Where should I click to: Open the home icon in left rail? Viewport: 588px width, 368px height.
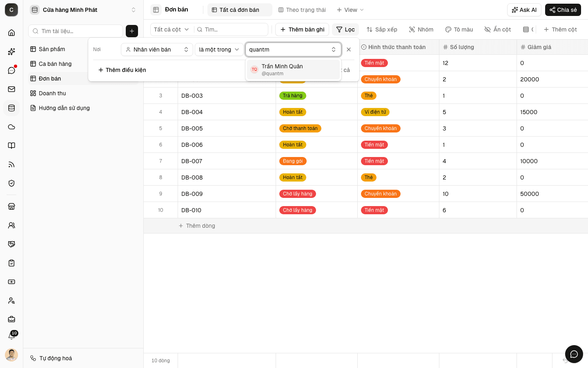[11, 33]
